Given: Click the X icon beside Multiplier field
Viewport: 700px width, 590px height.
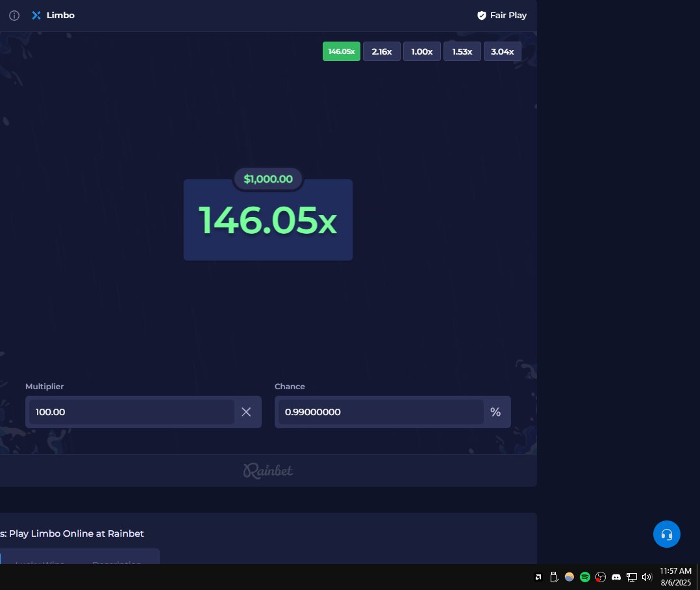Looking at the screenshot, I should point(246,412).
